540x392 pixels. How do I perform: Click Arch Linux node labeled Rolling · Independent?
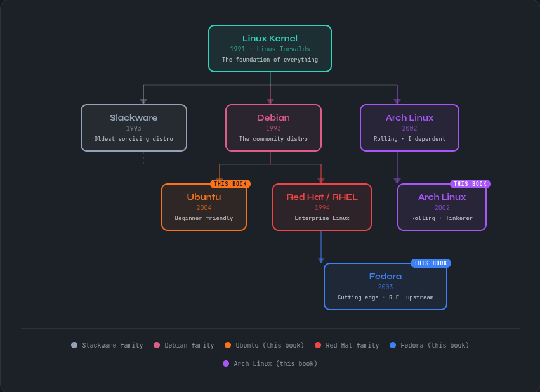pos(409,127)
